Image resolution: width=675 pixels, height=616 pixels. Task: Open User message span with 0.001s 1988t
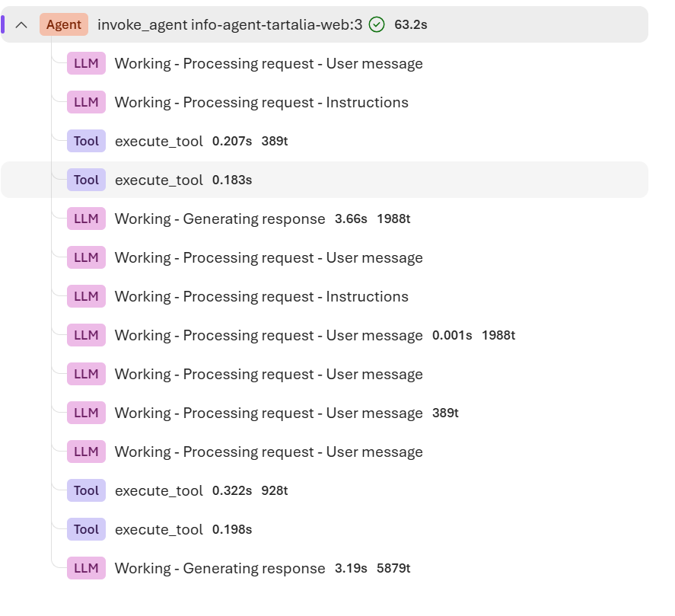click(x=325, y=335)
